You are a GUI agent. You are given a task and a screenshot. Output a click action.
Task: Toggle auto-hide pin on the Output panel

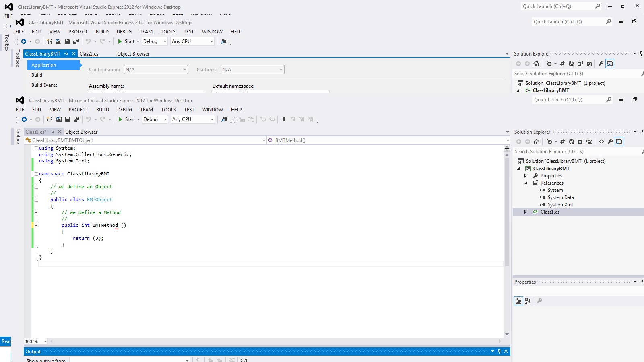[x=499, y=351]
